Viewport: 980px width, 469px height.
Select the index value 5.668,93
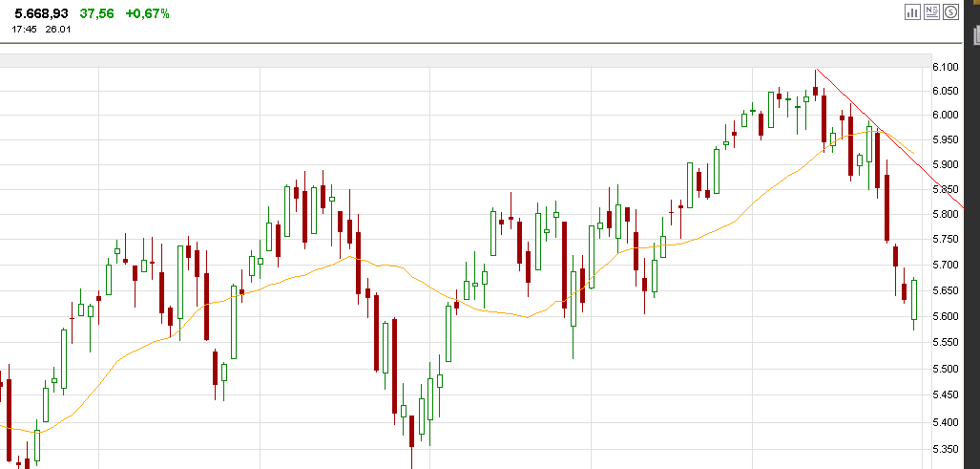pos(41,13)
